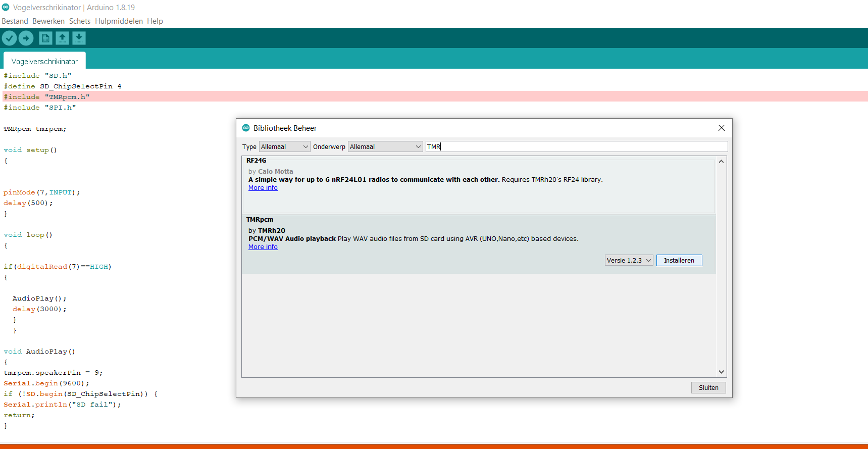The image size is (868, 449).
Task: Click the #define SD_ChipSelectPin 4 line
Action: click(x=63, y=86)
